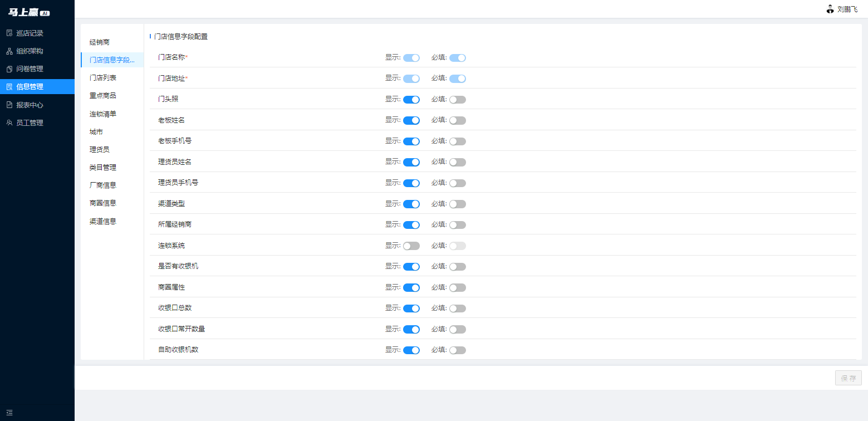Toggle 显示 switch for 商圈属性

pos(411,287)
